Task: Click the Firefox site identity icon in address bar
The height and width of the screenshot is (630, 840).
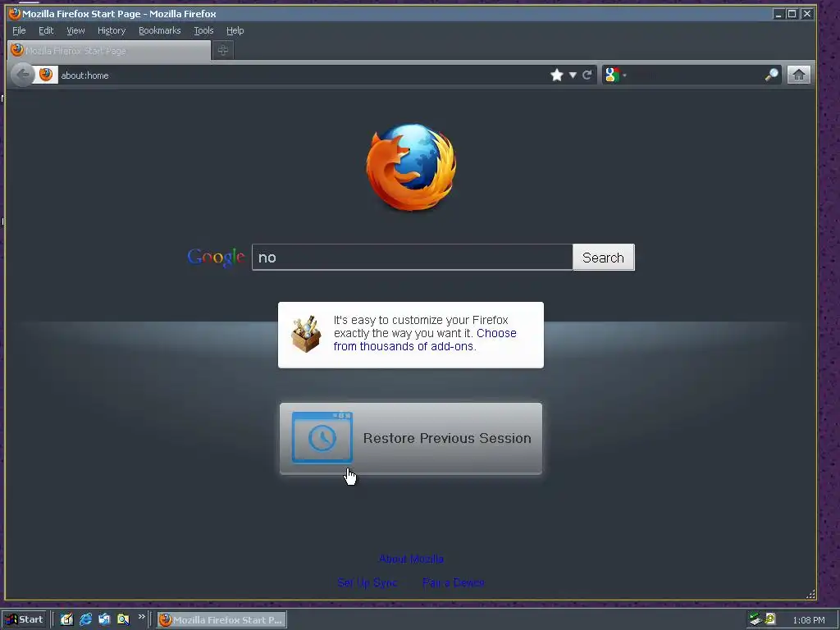Action: [x=46, y=75]
